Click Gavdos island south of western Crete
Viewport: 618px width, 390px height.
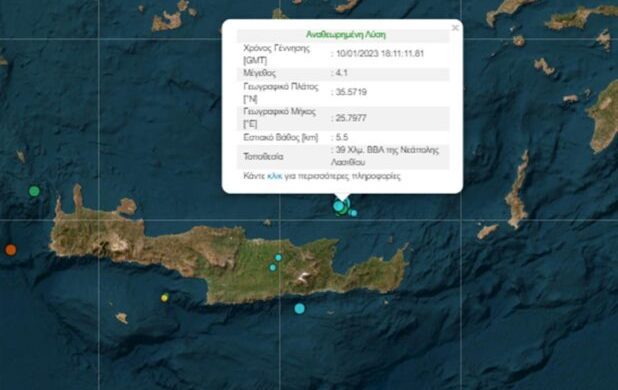click(122, 318)
